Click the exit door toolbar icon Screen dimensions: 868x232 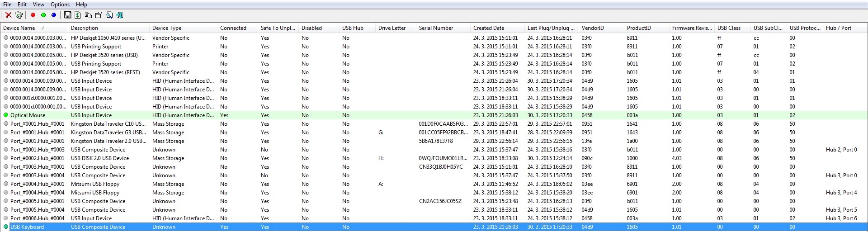click(x=120, y=15)
